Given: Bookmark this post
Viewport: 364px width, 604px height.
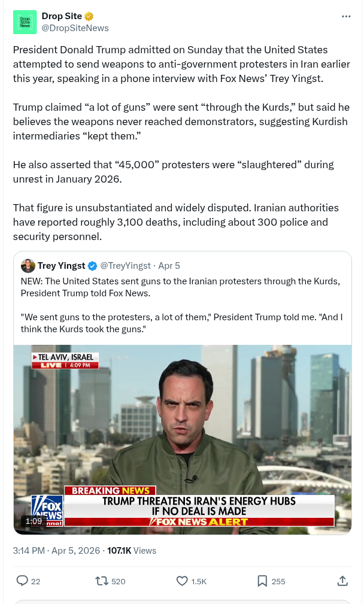Looking at the screenshot, I should click(262, 581).
